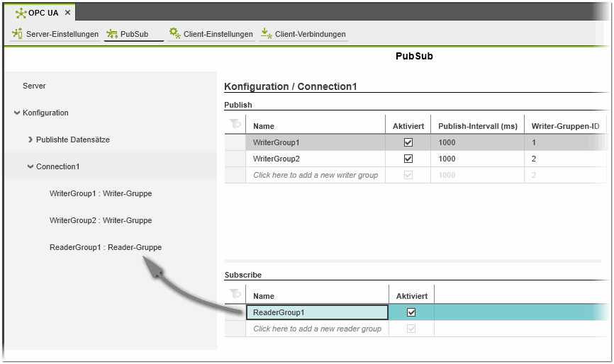Edit the ReaderGroup1 name cell
The width and height of the screenshot is (614, 364).
pos(316,312)
